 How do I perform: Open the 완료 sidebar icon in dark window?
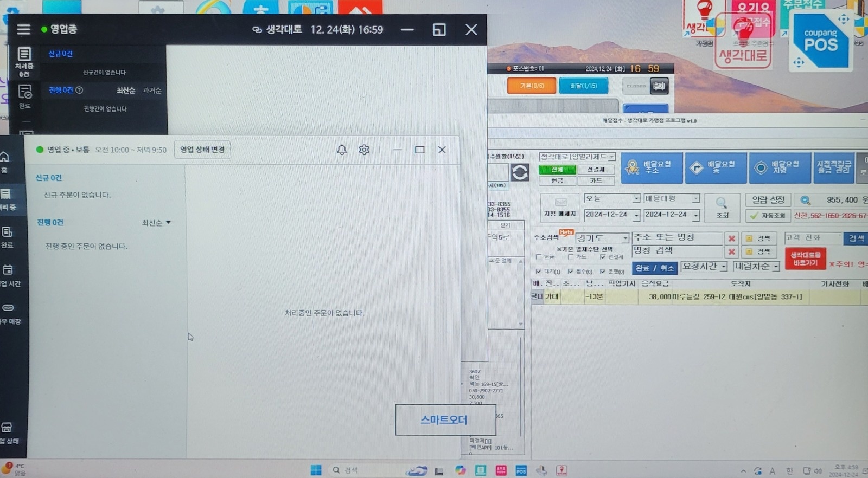[x=24, y=96]
